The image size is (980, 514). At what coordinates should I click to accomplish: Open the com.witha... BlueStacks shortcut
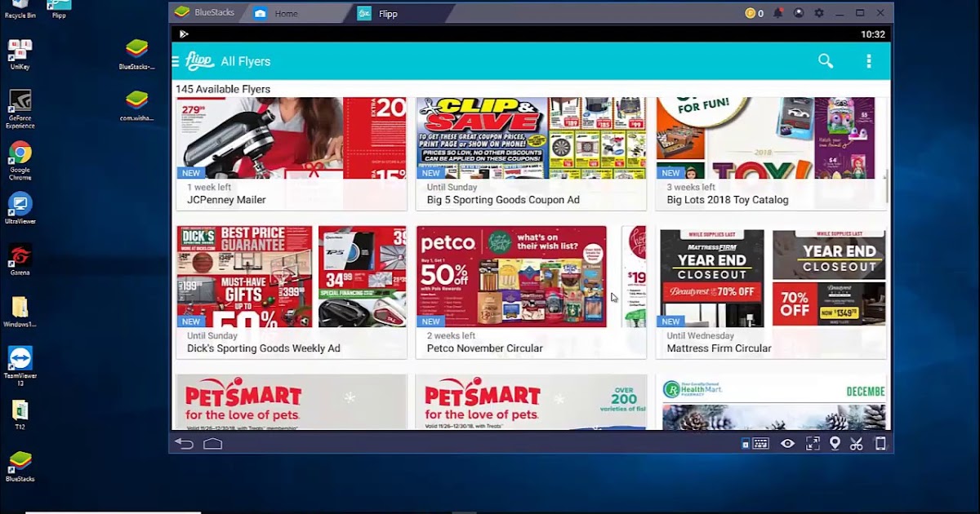click(136, 105)
